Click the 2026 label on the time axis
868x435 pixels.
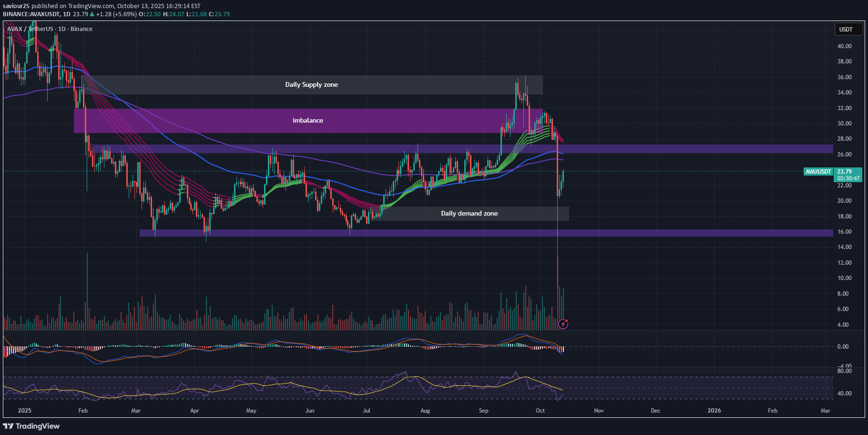[x=714, y=411]
